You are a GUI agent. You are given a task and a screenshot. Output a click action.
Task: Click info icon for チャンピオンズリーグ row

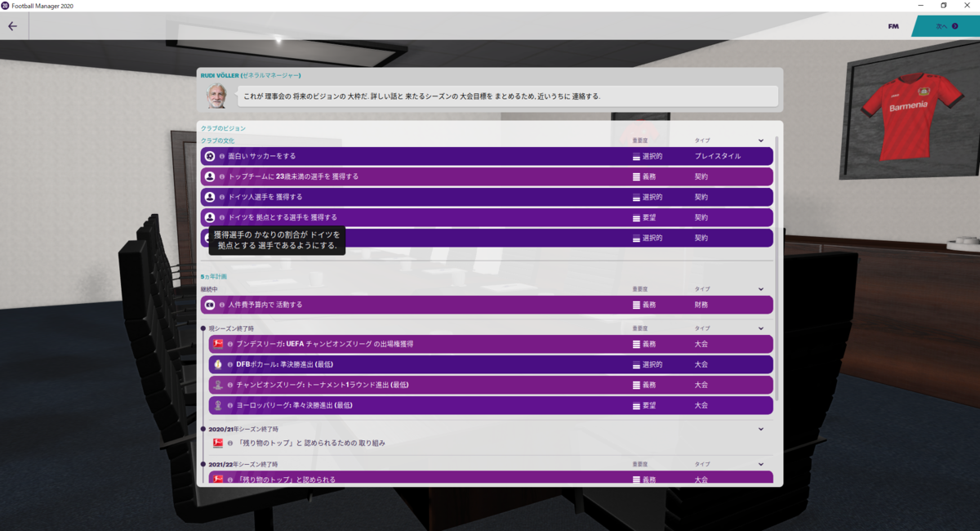(x=230, y=385)
